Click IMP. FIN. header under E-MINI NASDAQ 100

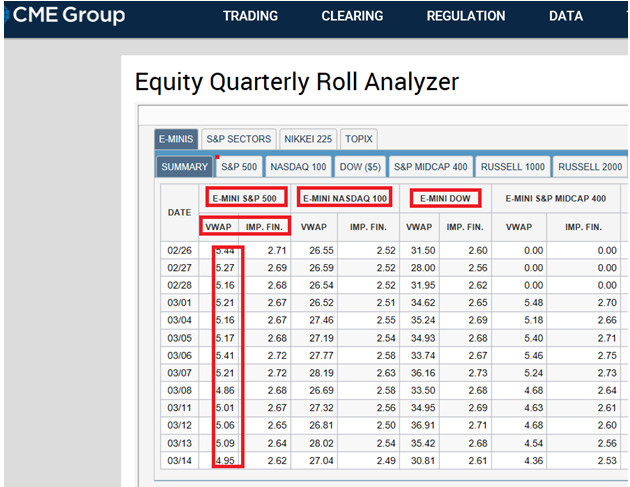tap(368, 227)
